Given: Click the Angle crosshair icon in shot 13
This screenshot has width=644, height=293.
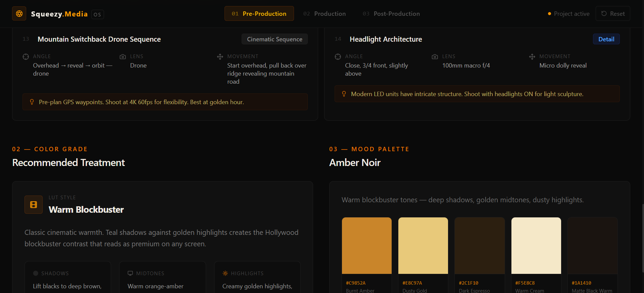Looking at the screenshot, I should pos(26,57).
